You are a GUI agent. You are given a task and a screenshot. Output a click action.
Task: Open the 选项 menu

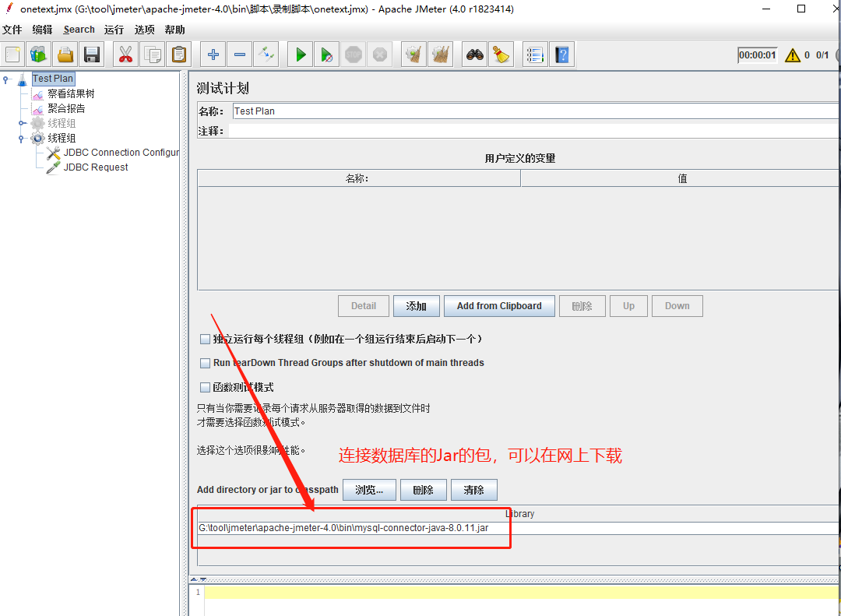click(x=144, y=30)
